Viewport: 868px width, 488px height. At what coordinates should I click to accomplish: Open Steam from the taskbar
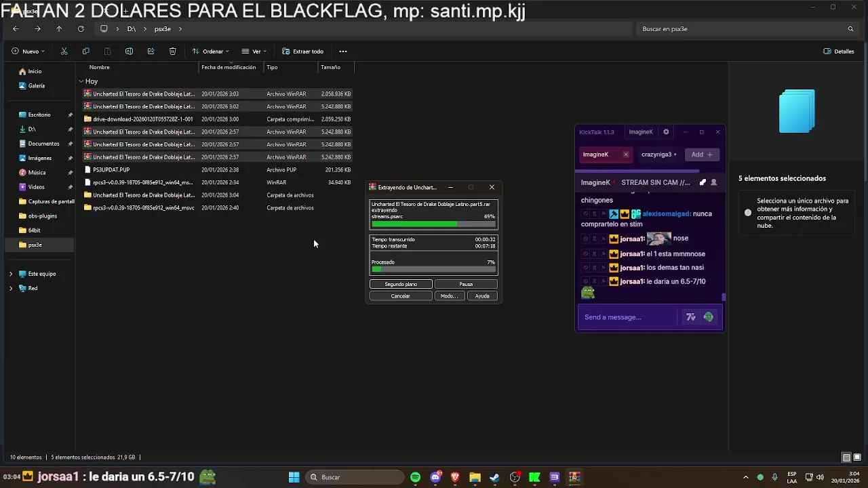pyautogui.click(x=494, y=477)
